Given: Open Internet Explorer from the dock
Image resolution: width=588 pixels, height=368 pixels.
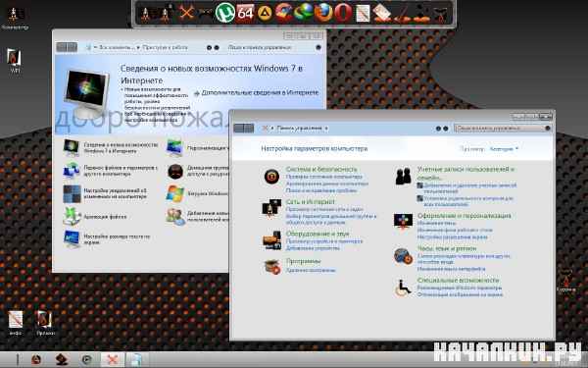Looking at the screenshot, I should click(x=304, y=13).
